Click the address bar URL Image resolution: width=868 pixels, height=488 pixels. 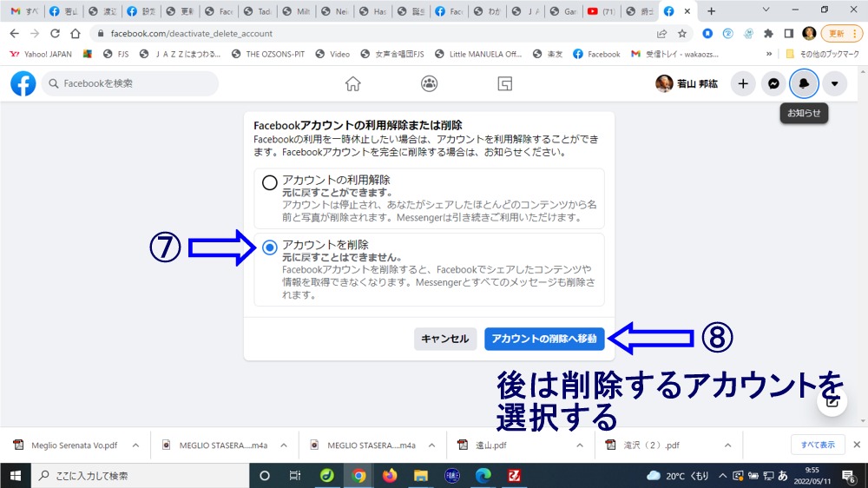pos(192,33)
